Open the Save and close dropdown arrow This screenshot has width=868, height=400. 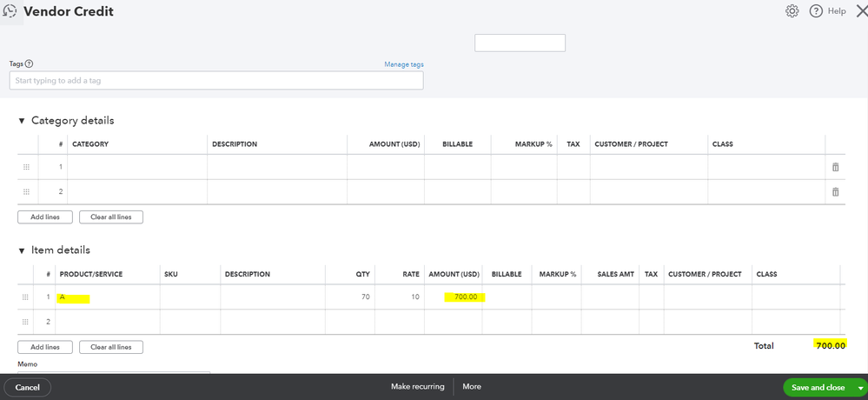point(861,387)
